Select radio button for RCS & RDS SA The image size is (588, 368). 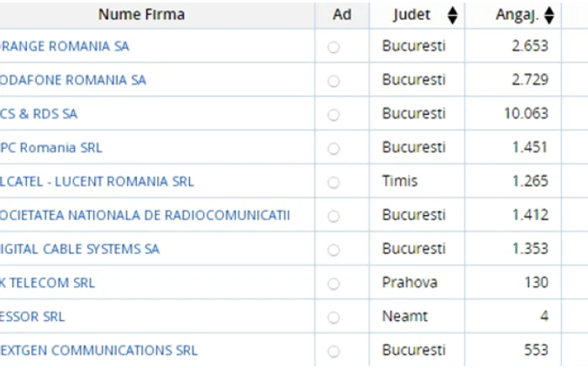coord(333,115)
